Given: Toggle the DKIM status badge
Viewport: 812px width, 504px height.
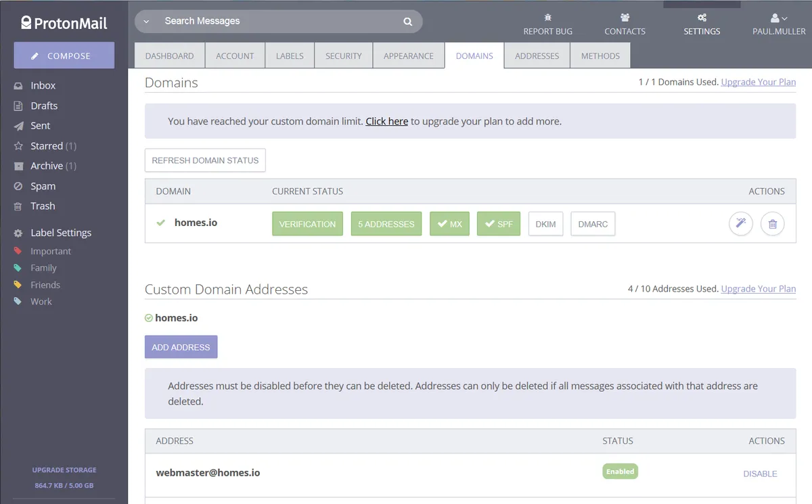Looking at the screenshot, I should (545, 224).
